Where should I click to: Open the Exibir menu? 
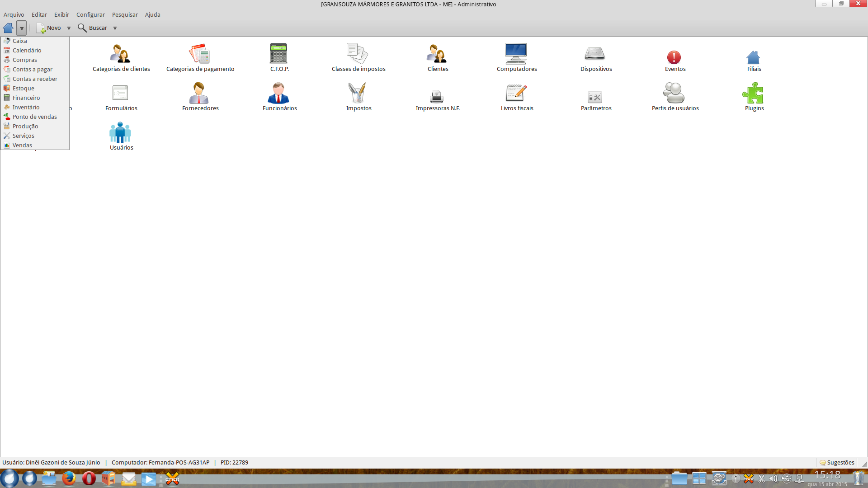61,14
